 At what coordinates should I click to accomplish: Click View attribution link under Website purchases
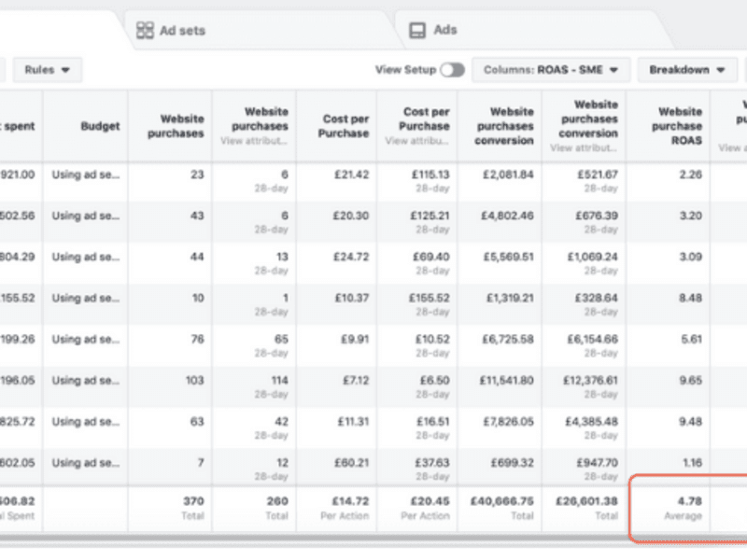click(x=254, y=141)
